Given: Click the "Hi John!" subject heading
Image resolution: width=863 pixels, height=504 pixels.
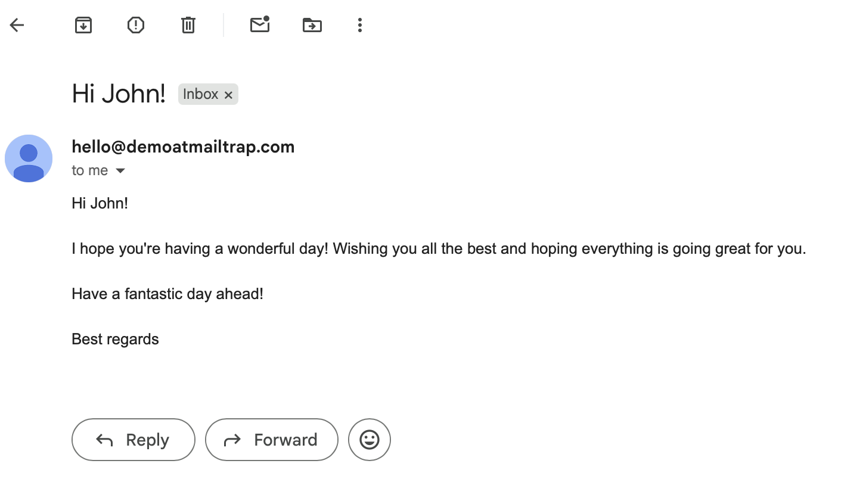Looking at the screenshot, I should pyautogui.click(x=119, y=94).
